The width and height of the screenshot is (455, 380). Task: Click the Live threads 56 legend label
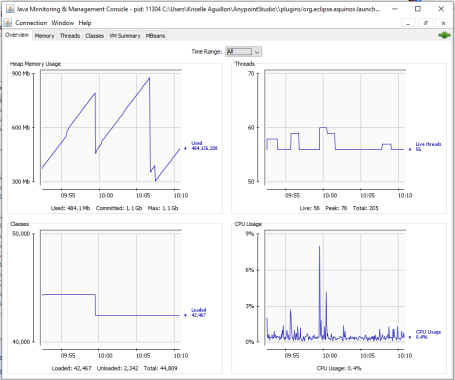(428, 147)
